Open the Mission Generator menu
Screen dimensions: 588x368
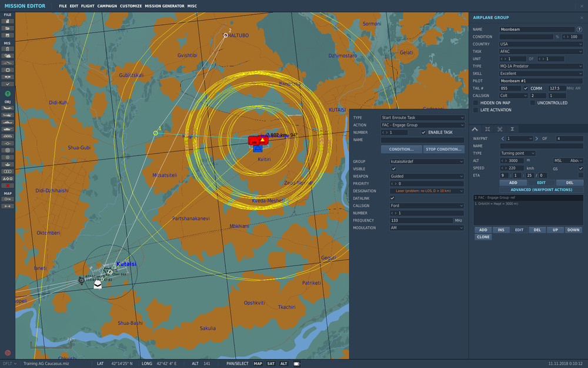point(163,5)
